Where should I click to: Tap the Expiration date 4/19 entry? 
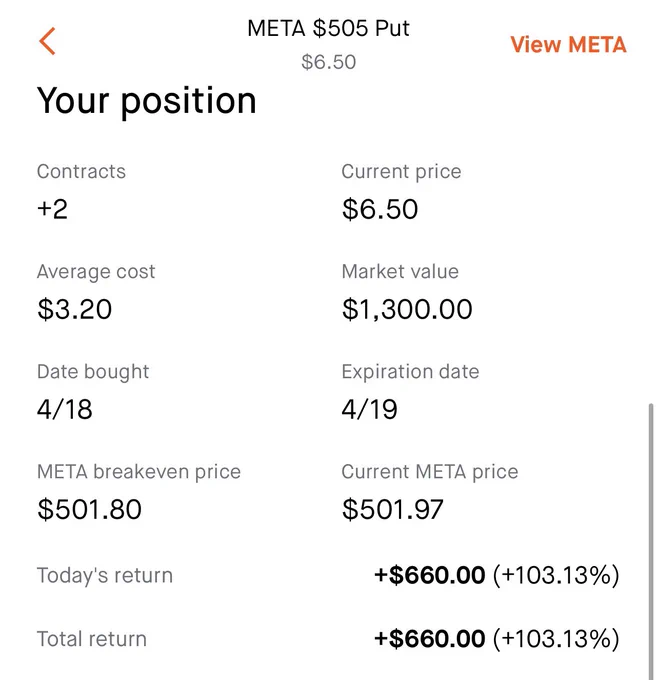tap(369, 409)
